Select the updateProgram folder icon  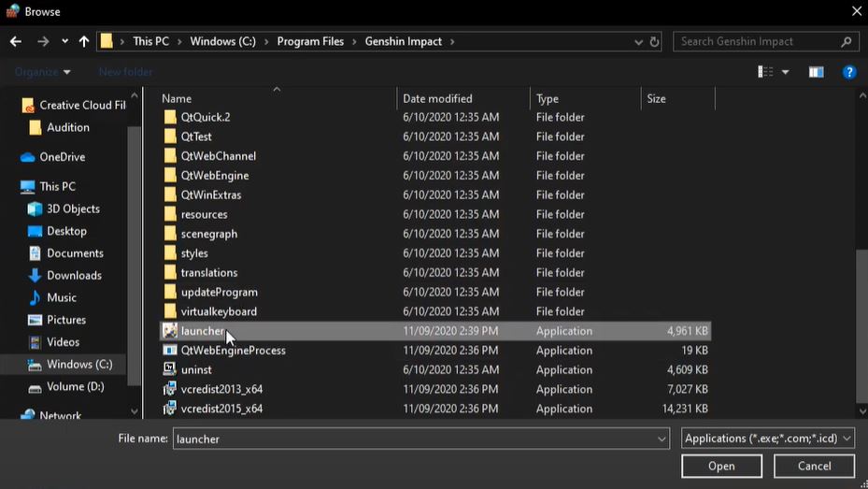[170, 292]
